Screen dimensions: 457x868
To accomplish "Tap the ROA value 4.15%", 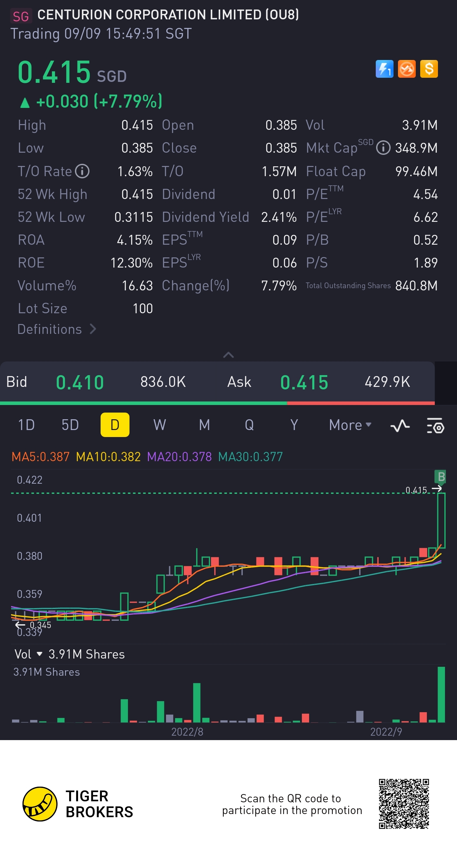I will pyautogui.click(x=135, y=240).
